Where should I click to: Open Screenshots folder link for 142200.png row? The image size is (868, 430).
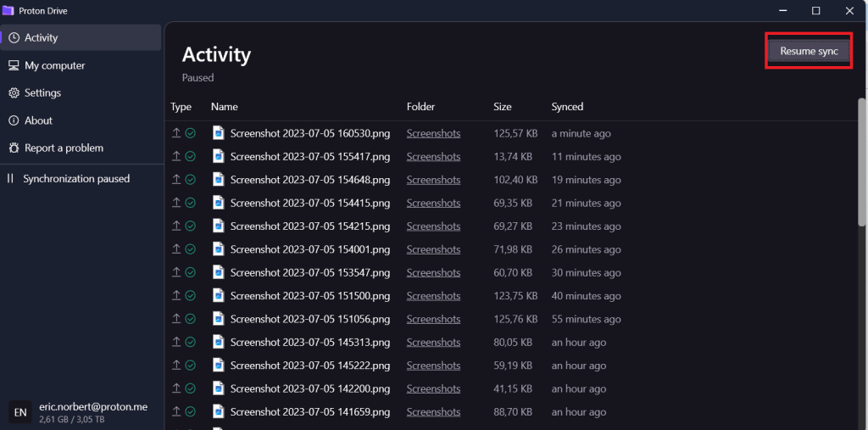[x=433, y=389]
